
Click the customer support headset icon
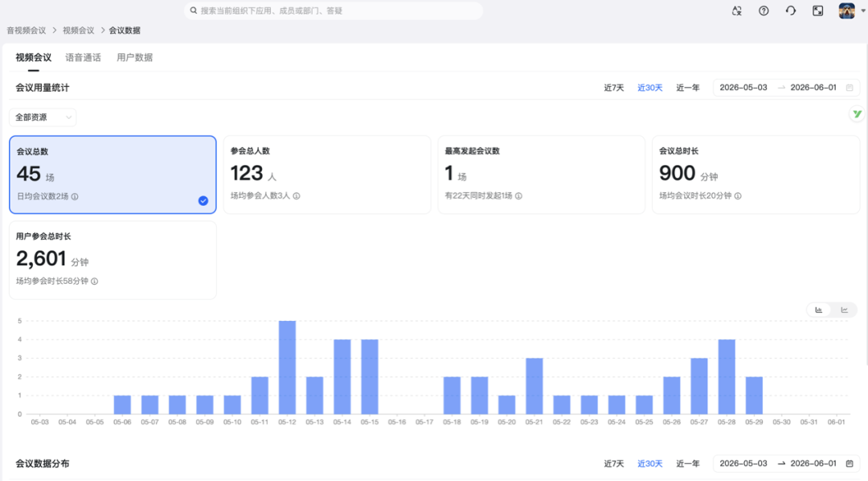[x=791, y=10]
